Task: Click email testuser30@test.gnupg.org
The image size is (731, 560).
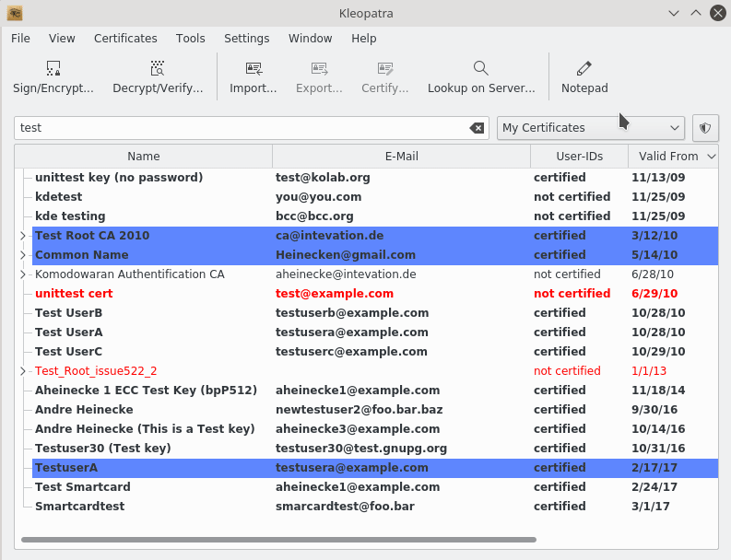Action: (x=361, y=449)
